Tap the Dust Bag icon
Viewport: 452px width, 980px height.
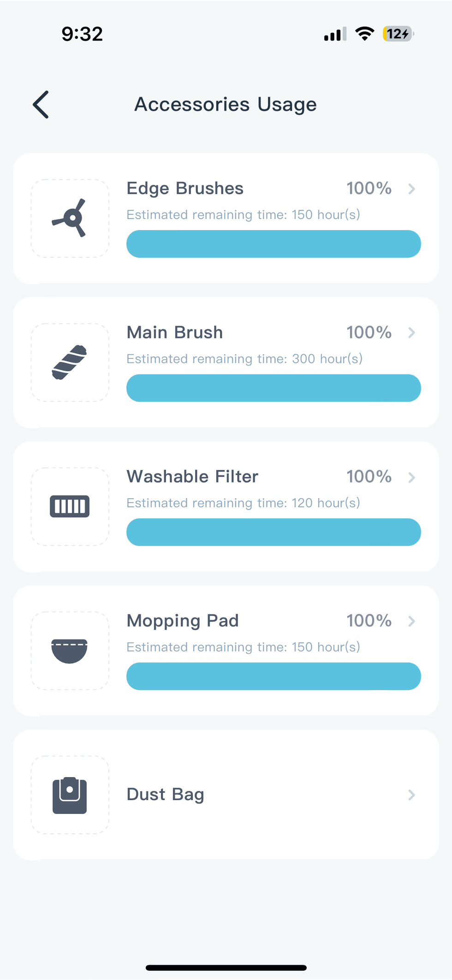[x=70, y=795]
